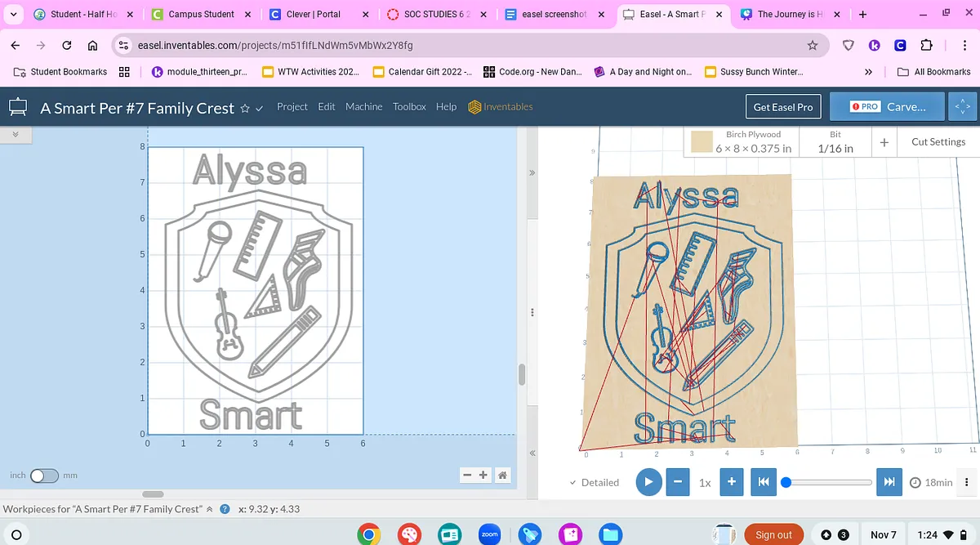The width and height of the screenshot is (980, 545).
Task: Click home icon to reset design view
Action: coord(503,475)
